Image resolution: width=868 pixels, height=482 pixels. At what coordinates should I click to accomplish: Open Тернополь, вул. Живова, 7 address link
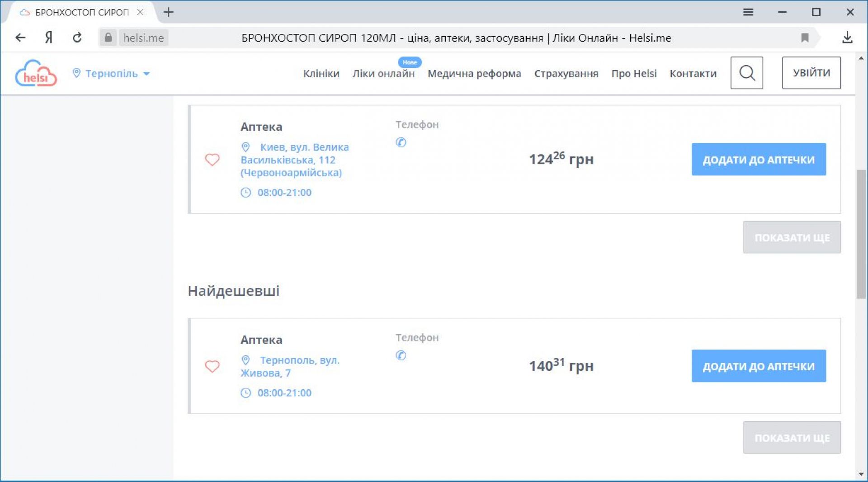[290, 367]
